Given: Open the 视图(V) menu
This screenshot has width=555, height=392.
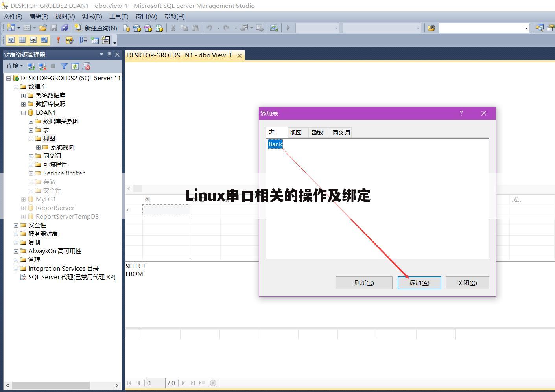Looking at the screenshot, I should [65, 16].
